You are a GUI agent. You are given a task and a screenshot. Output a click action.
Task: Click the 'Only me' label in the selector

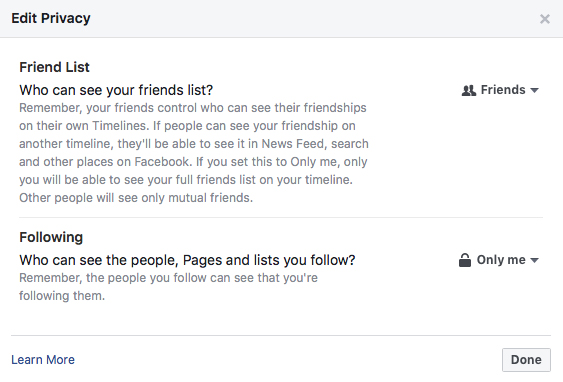(501, 260)
